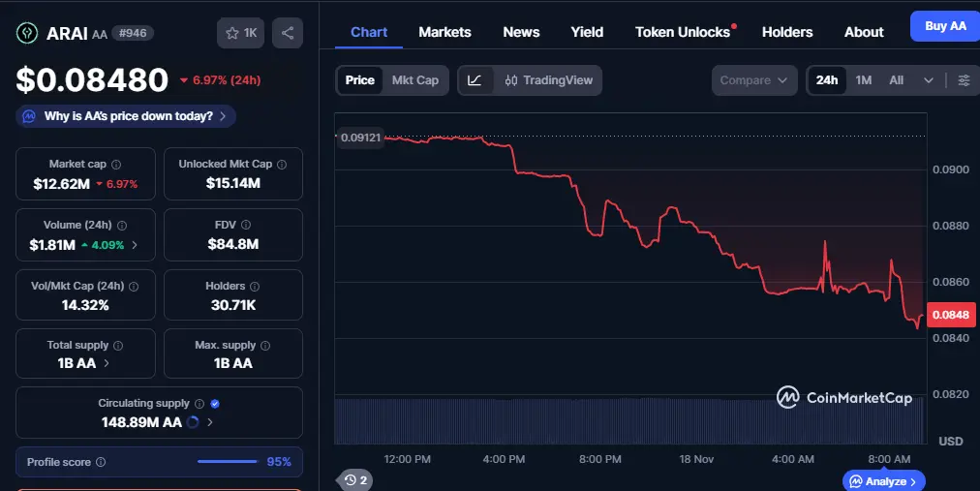Click the 4.09% volume change text
The image size is (980, 491).
[107, 245]
